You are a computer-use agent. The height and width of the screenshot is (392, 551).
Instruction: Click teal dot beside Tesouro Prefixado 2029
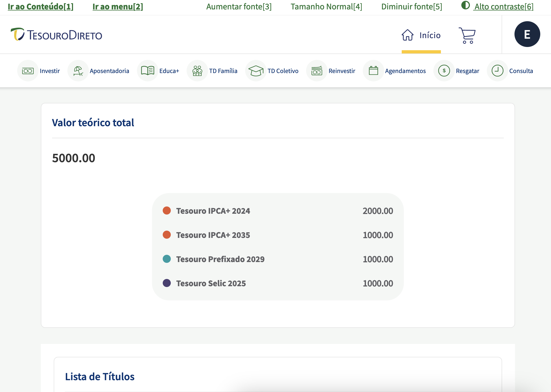point(167,259)
